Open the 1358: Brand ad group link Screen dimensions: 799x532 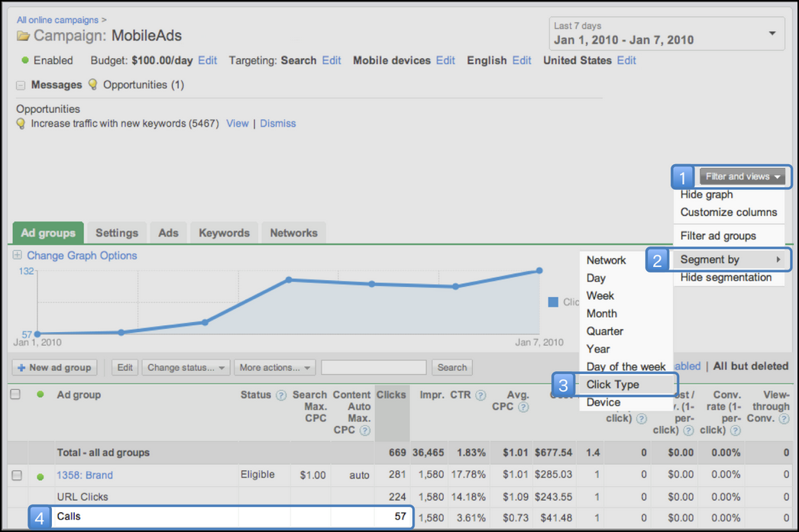pyautogui.click(x=85, y=476)
